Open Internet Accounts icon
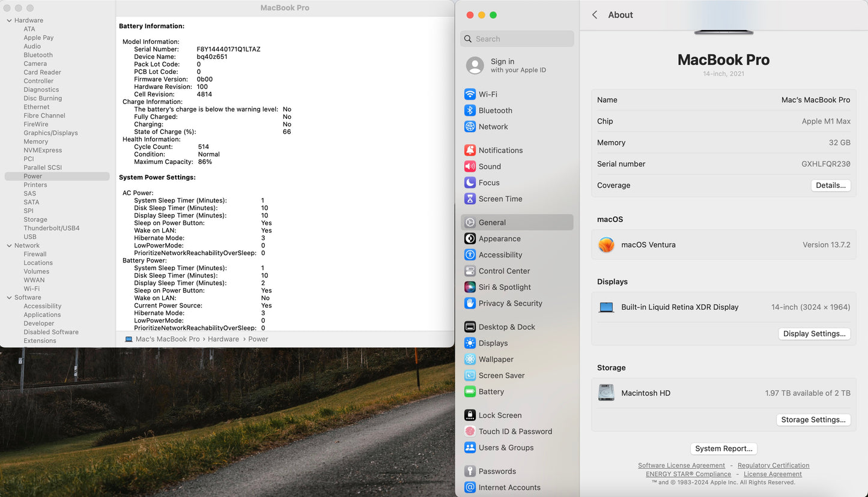This screenshot has height=497, width=868. [470, 487]
